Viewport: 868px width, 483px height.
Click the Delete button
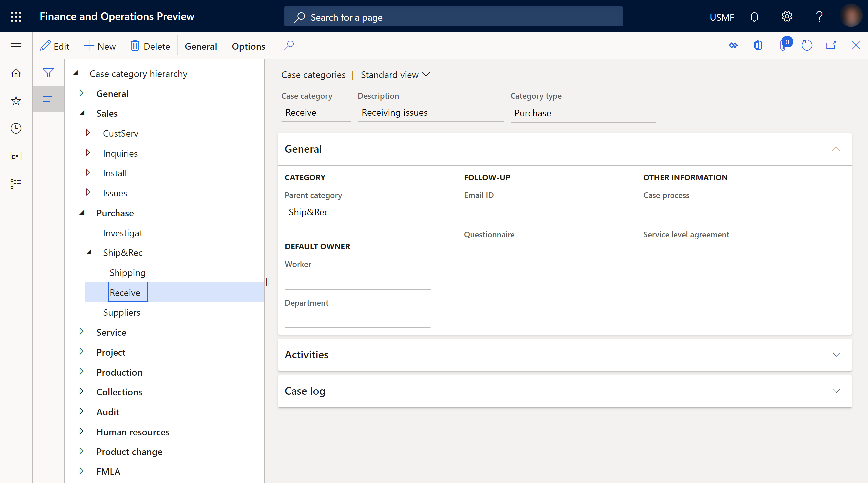click(150, 46)
